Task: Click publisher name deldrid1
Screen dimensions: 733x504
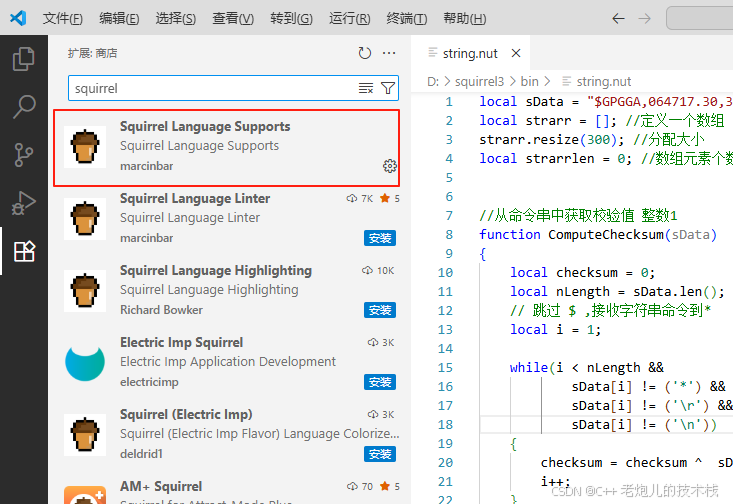Action: coord(141,454)
